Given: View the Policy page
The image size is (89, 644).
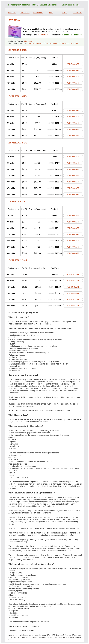Looking at the screenshot, I should pos(64,13).
